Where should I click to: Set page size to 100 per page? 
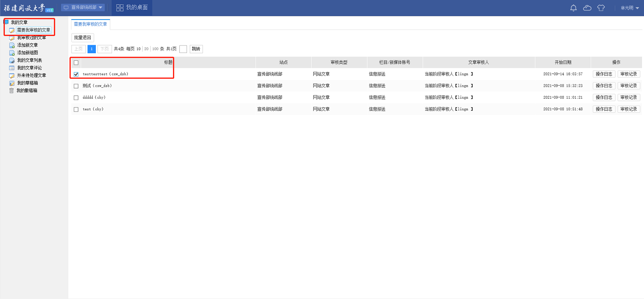pos(155,49)
